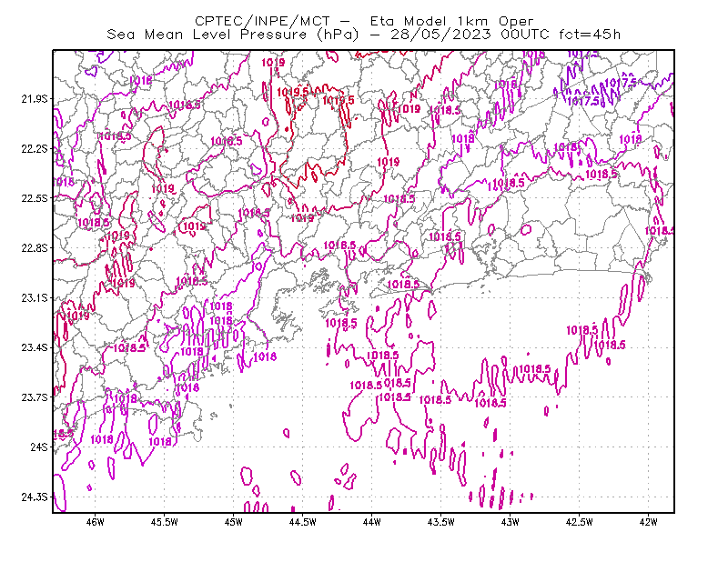Click the '46W' longitude axis label
This screenshot has width=728, height=562.
pos(96,522)
